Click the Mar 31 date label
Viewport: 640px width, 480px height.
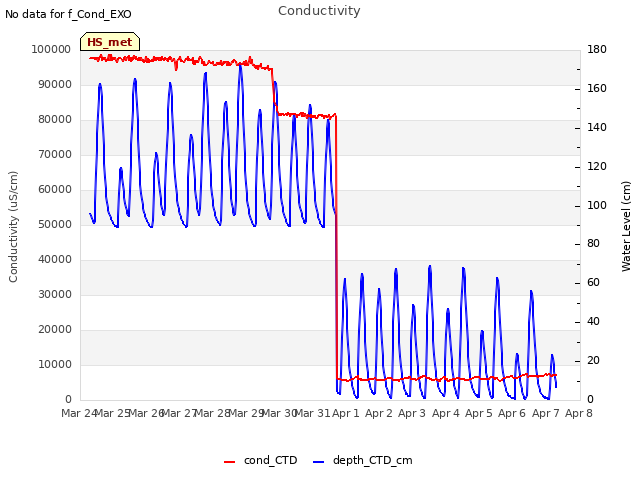tap(312, 413)
